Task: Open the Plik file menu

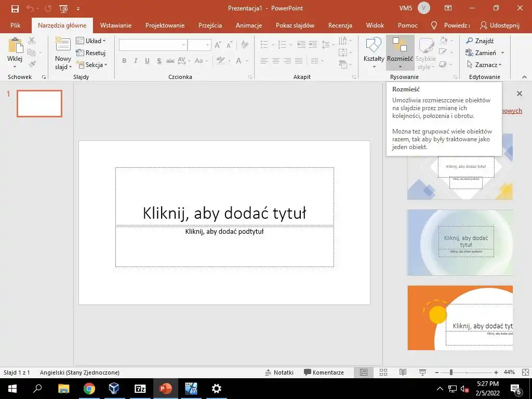Action: (x=15, y=25)
